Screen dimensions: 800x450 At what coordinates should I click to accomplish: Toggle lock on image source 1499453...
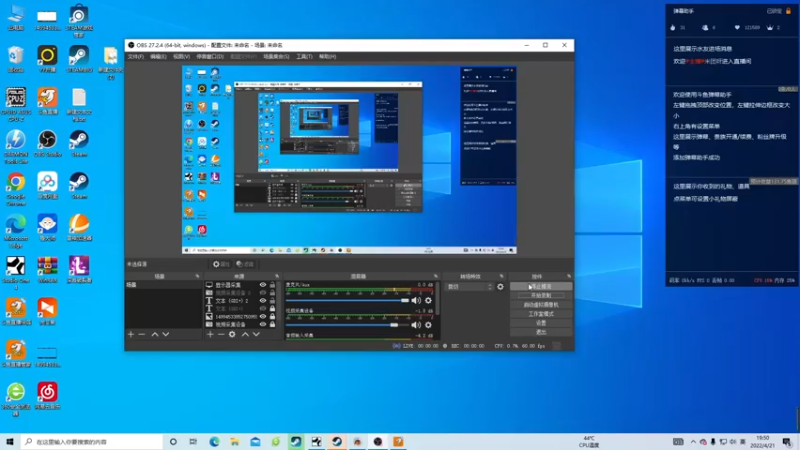[x=272, y=317]
